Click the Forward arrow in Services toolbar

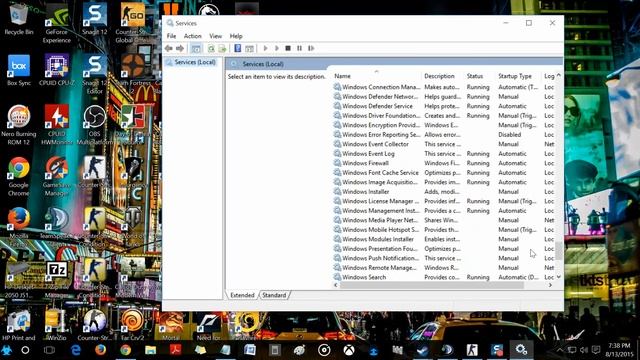[x=180, y=48]
